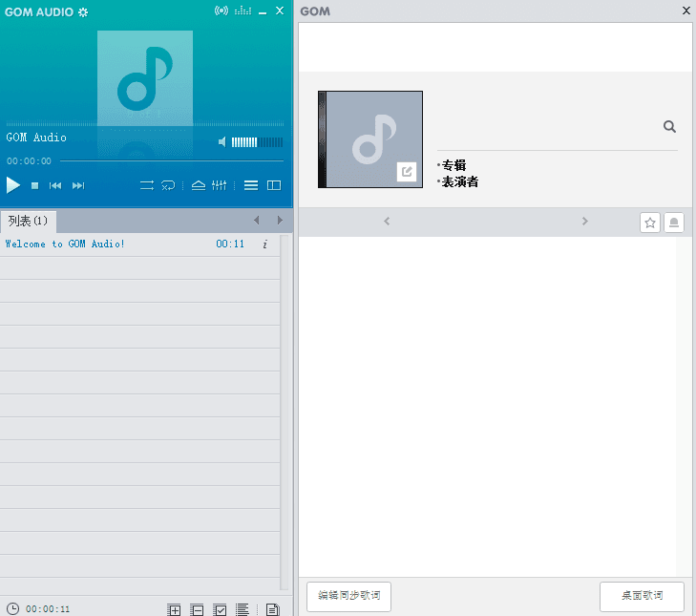The width and height of the screenshot is (696, 616).
Task: Click the report siren button
Action: point(674,223)
